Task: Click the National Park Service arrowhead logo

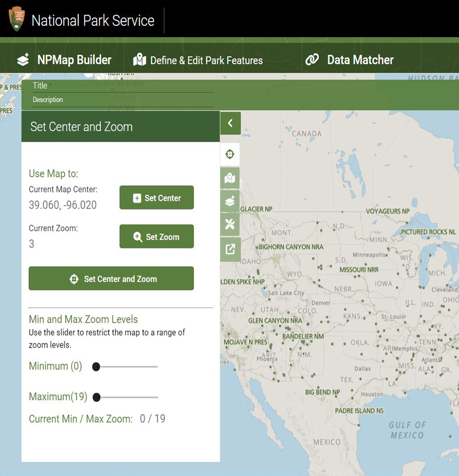Action: [x=17, y=19]
